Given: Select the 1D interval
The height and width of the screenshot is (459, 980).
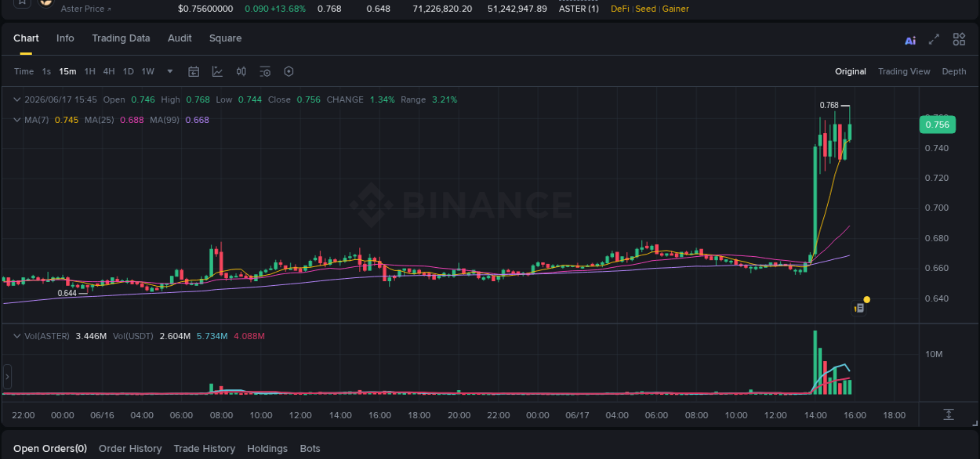Looking at the screenshot, I should pos(128,71).
